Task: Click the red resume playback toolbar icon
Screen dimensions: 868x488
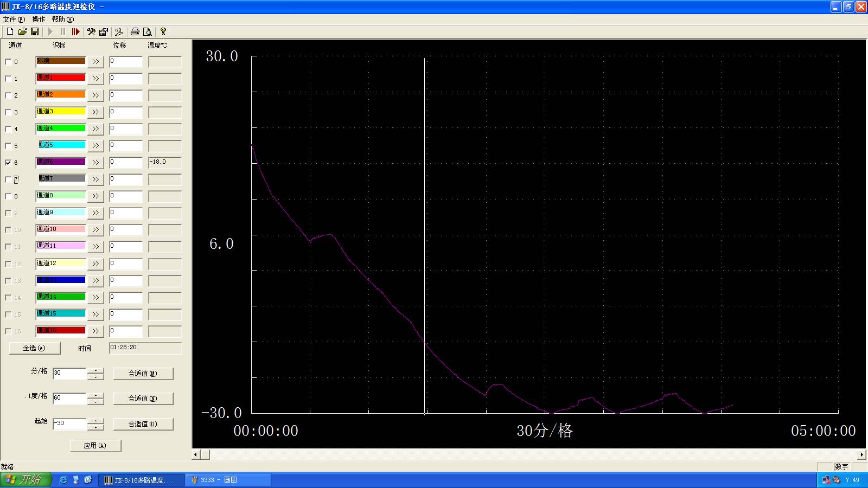Action: (x=75, y=32)
